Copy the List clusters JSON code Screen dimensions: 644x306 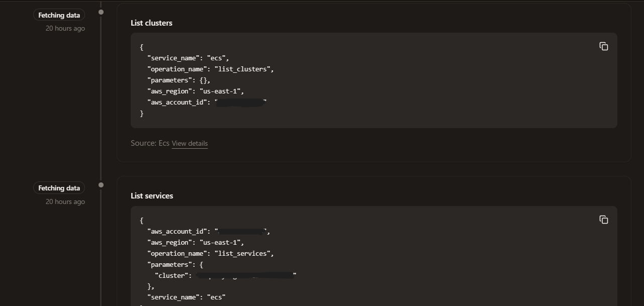(x=603, y=46)
